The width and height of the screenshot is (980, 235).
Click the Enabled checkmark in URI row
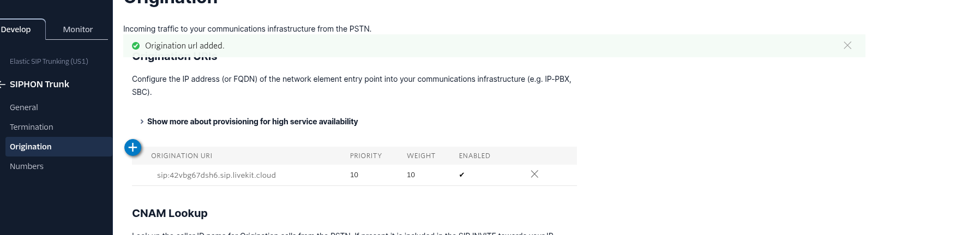click(462, 175)
